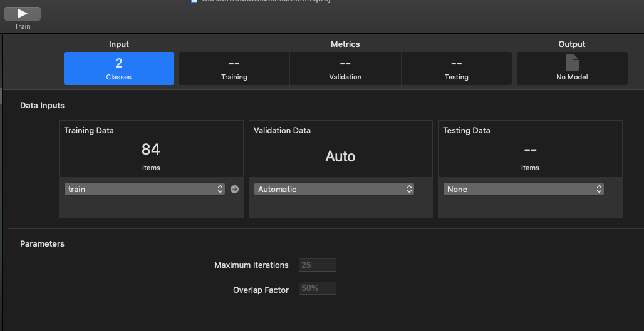Open the Output No Model tab
Screen dimensions: 644x331
click(572, 68)
